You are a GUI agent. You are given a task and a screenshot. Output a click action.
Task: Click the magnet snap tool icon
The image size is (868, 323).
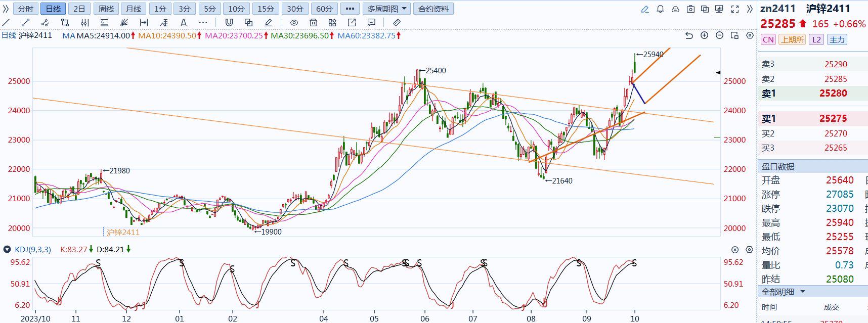(x=229, y=22)
